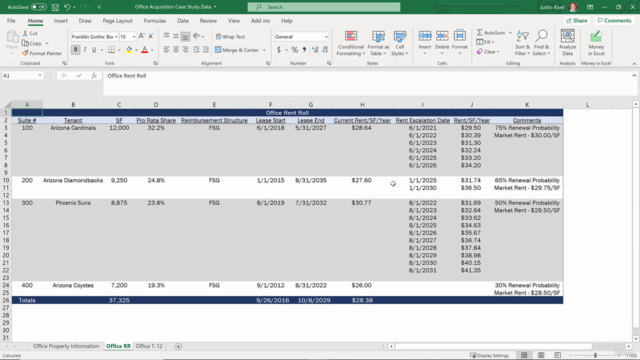
Task: Open the font name dropdown
Action: [x=116, y=37]
